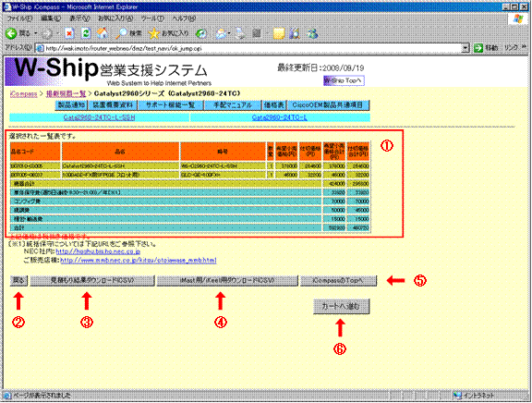The height and width of the screenshot is (403, 532).
Task: Click the greyed-out Forward arrow button
Action: click(x=47, y=33)
